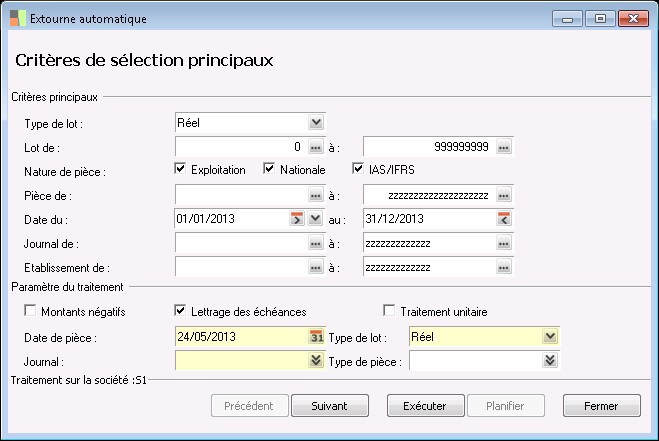Image resolution: width=659 pixels, height=441 pixels.
Task: Expand the top 'Type de lot' dropdown
Action: [316, 122]
